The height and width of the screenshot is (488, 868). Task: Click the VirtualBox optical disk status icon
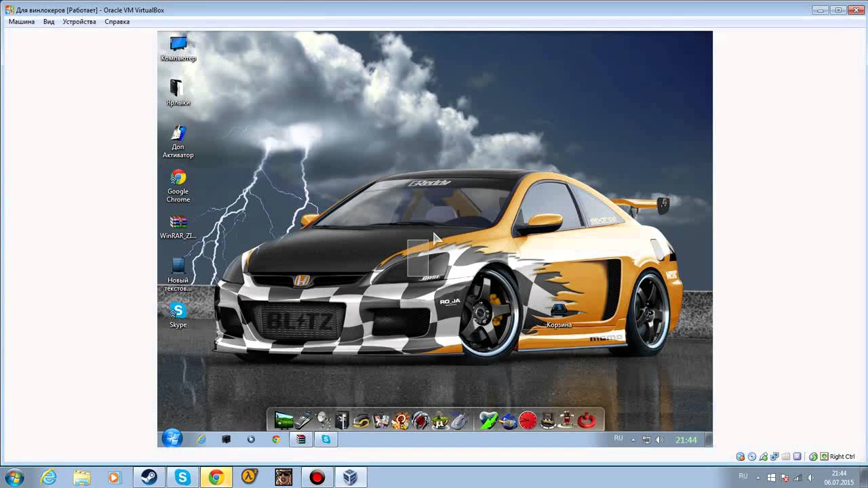pyautogui.click(x=752, y=457)
